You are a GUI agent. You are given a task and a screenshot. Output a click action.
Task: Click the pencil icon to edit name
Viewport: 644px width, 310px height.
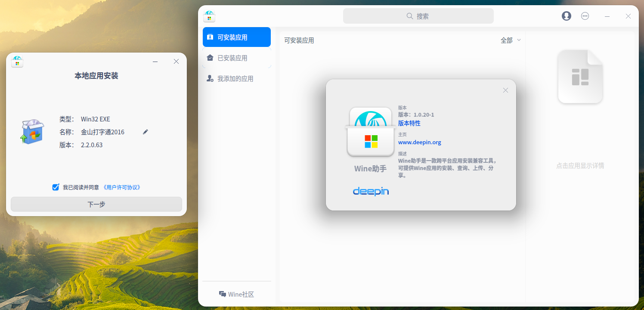(146, 132)
